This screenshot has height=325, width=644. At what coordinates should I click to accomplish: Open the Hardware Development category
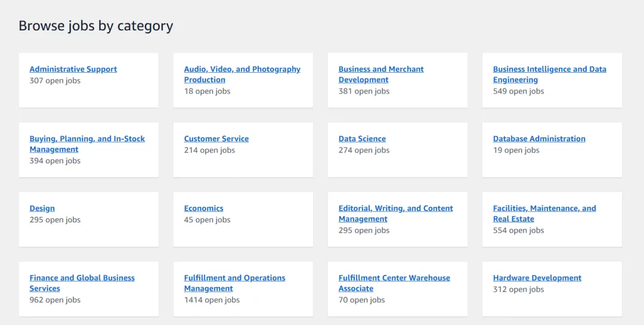point(537,278)
